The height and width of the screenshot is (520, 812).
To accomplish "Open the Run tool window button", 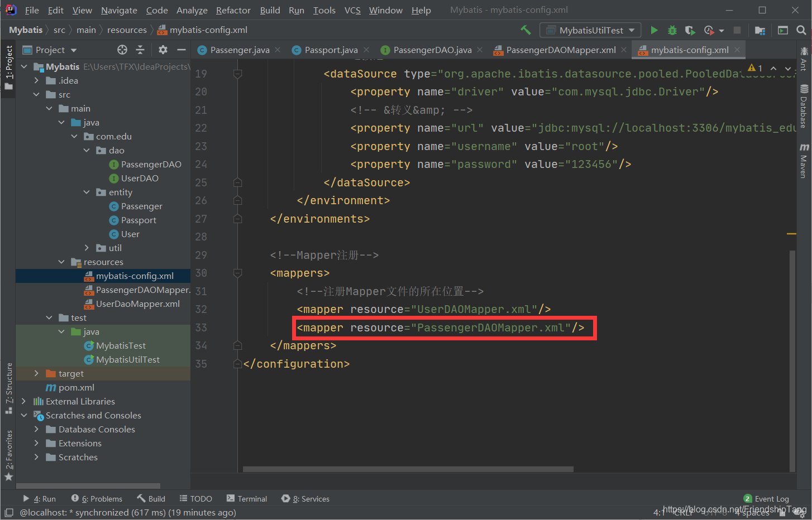I will (40, 499).
